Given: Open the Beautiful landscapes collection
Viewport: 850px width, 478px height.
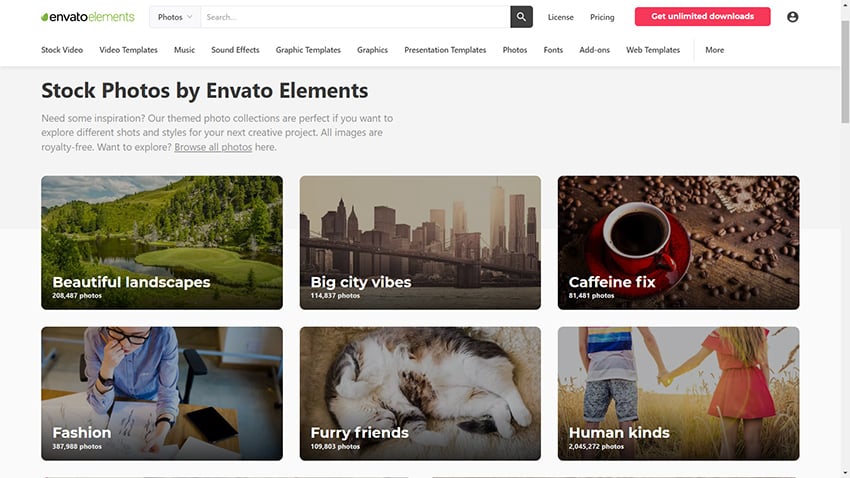Looking at the screenshot, I should click(x=162, y=243).
